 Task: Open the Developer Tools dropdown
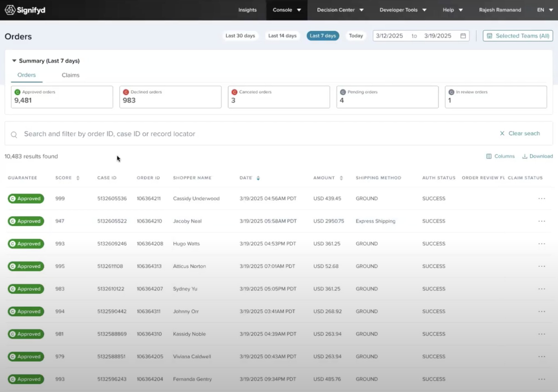point(403,10)
